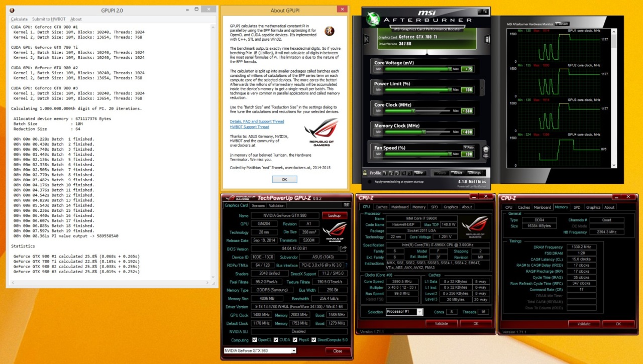
Task: Toggle the fan speed Auto button
Action: [468, 147]
